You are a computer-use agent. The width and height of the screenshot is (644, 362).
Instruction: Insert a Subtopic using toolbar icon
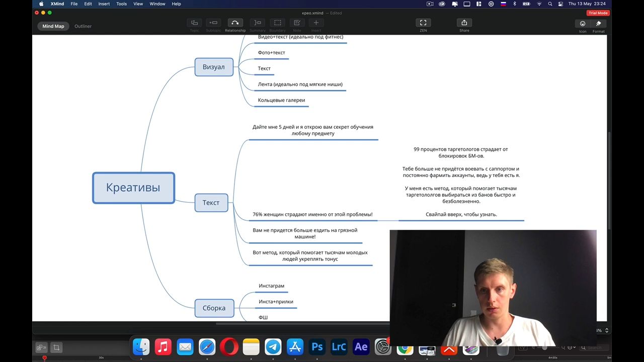213,23
